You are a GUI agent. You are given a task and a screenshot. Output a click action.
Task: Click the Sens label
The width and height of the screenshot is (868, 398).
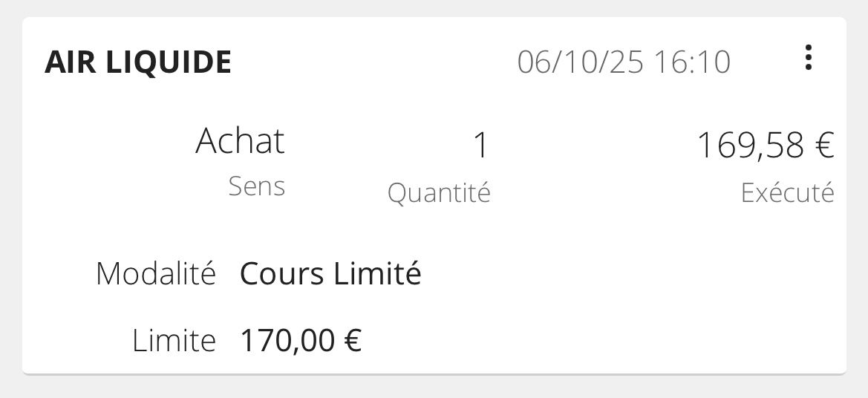(x=256, y=186)
